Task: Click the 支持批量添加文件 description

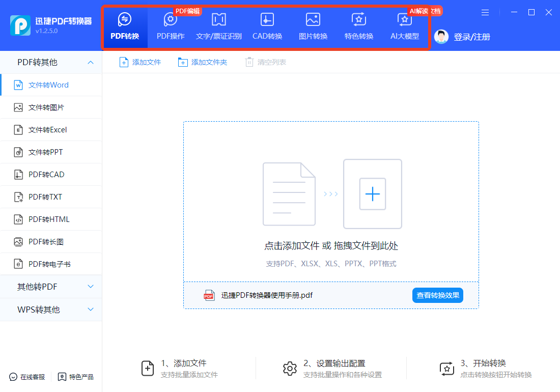Action: [189, 375]
